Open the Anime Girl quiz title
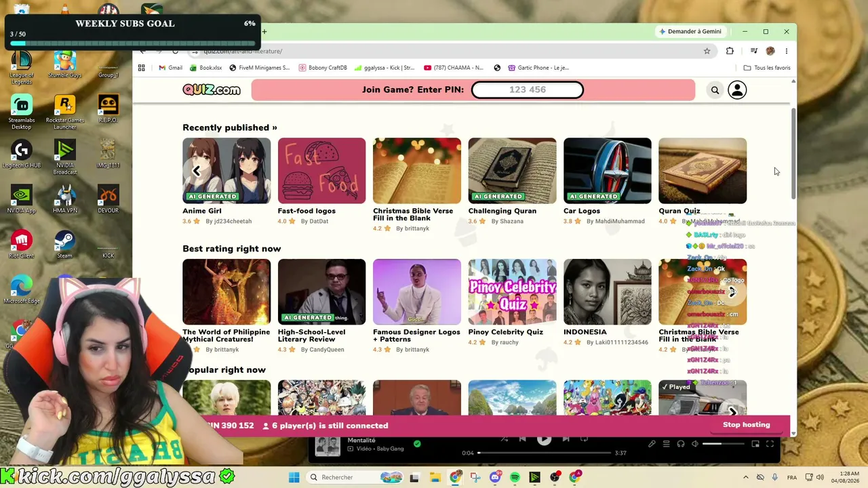The image size is (868, 488). 202,211
